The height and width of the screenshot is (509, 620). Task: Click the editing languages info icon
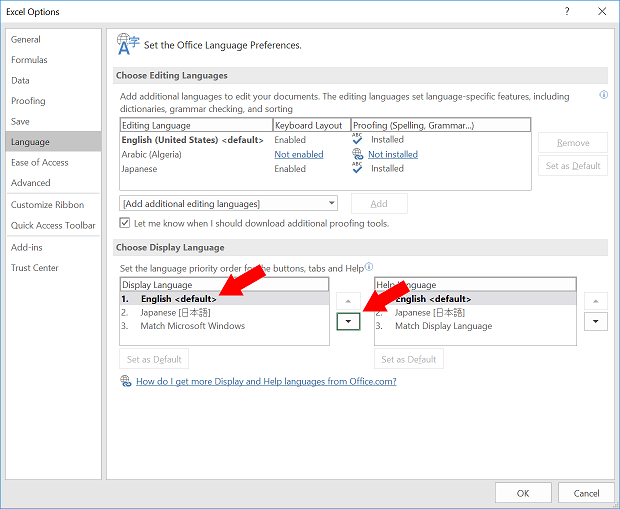[x=603, y=95]
